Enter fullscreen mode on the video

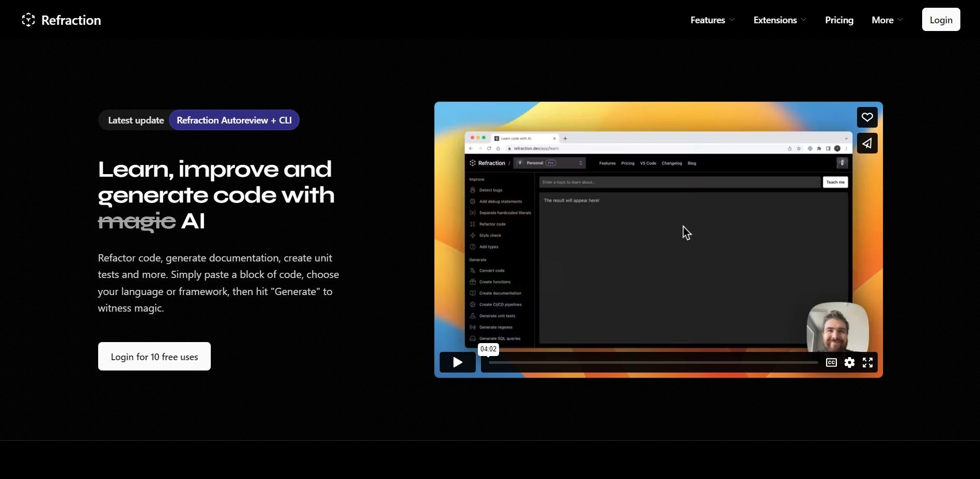coord(867,362)
